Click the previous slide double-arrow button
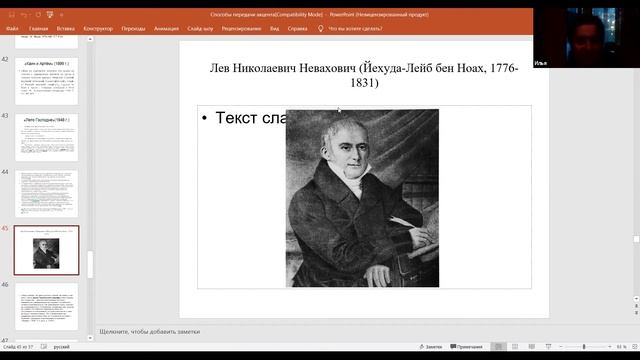 [636, 306]
